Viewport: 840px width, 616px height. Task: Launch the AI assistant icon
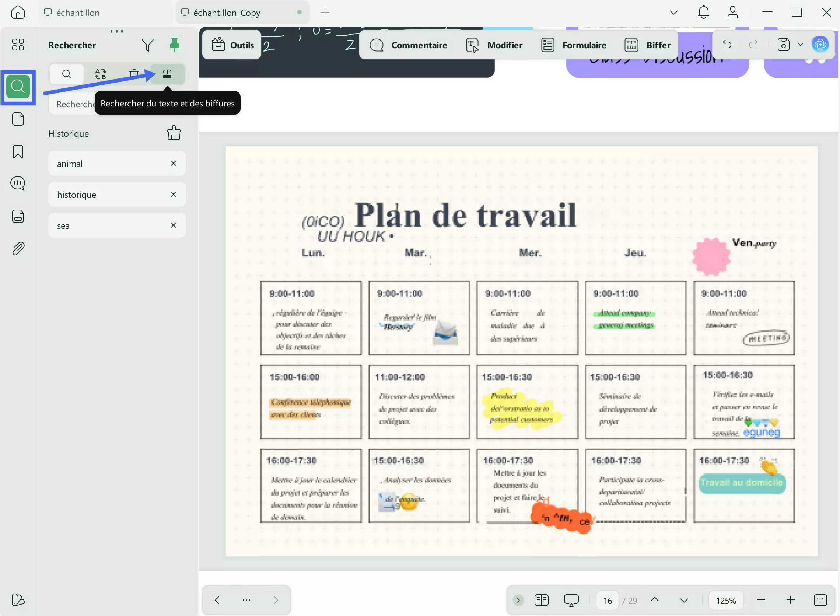click(x=820, y=45)
